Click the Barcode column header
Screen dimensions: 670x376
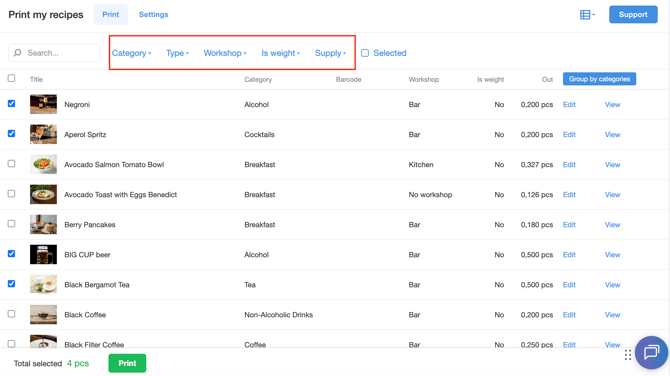pyautogui.click(x=348, y=79)
